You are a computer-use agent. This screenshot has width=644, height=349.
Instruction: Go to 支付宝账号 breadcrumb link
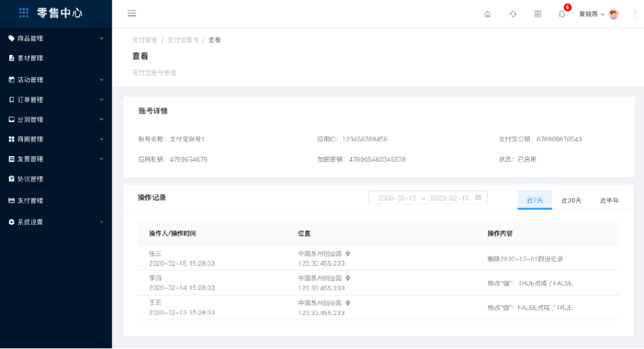tap(183, 40)
